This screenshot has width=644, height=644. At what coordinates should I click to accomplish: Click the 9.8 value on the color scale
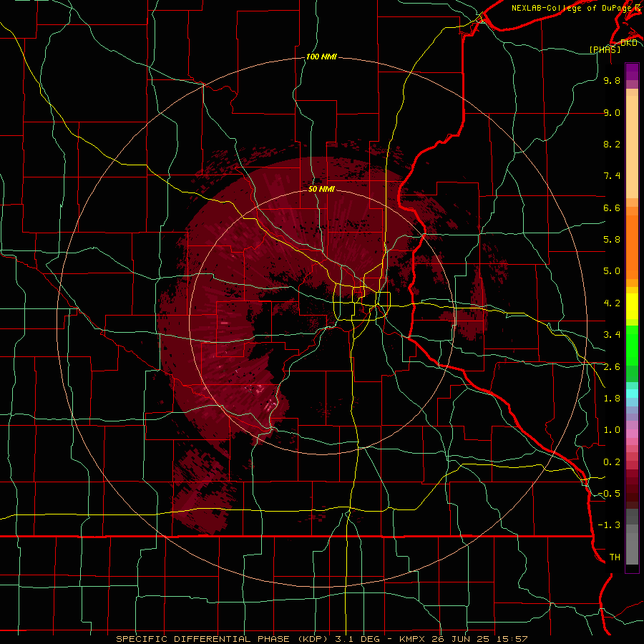pyautogui.click(x=612, y=80)
